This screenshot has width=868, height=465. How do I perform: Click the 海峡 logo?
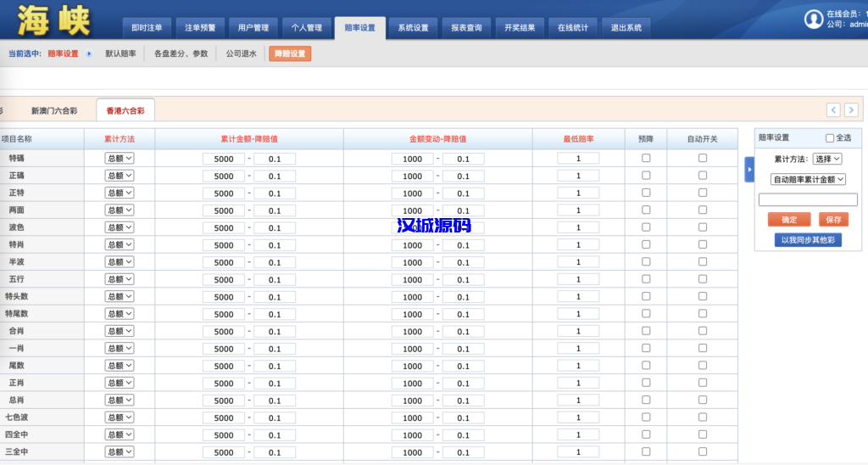click(53, 20)
